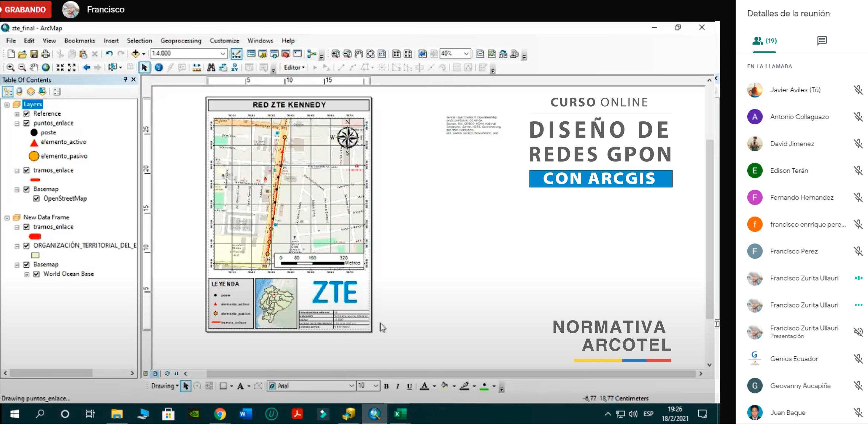
Task: Choose the Select Elements arrow tool
Action: coord(144,67)
